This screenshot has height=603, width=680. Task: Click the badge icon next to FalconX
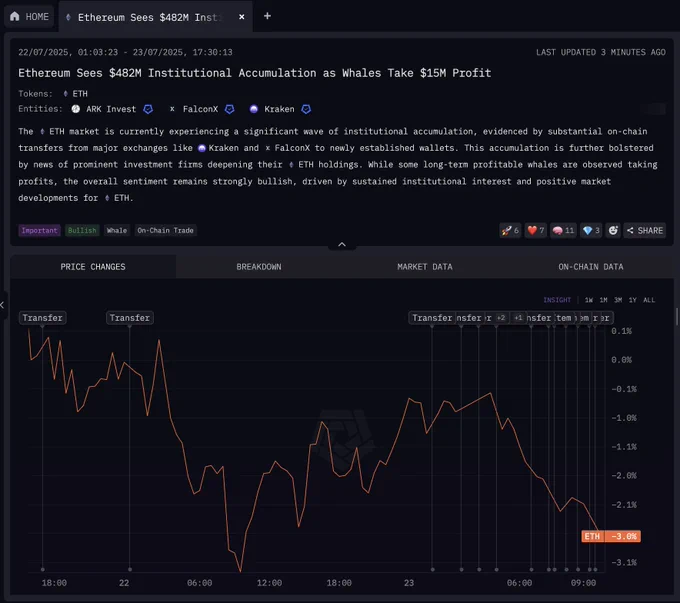pos(229,109)
